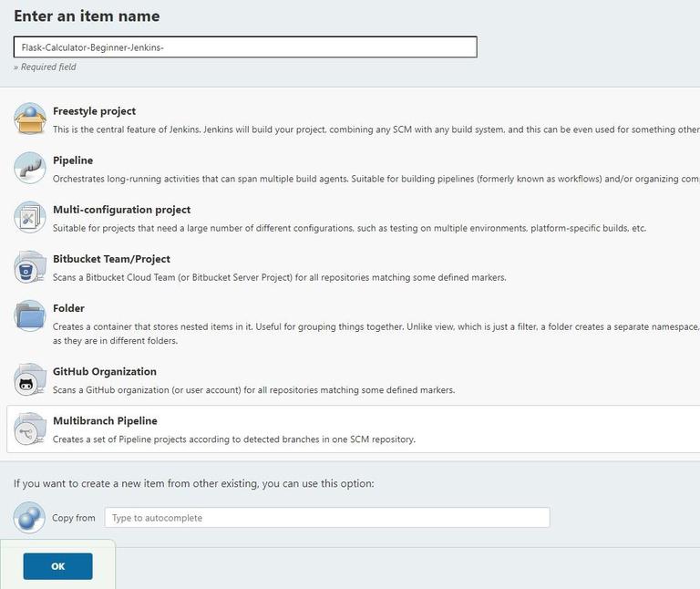Screen dimensions: 700x589
Task: Click the Freestyle project box icon
Action: pos(29,119)
